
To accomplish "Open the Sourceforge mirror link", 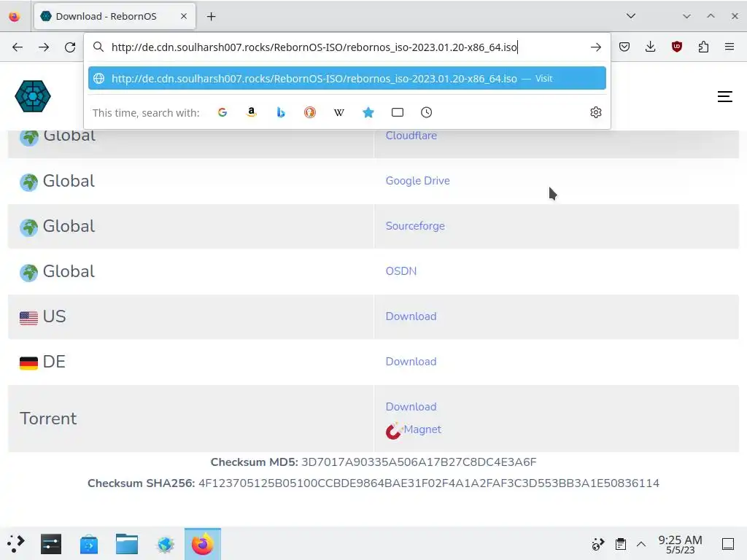I will click(x=415, y=226).
